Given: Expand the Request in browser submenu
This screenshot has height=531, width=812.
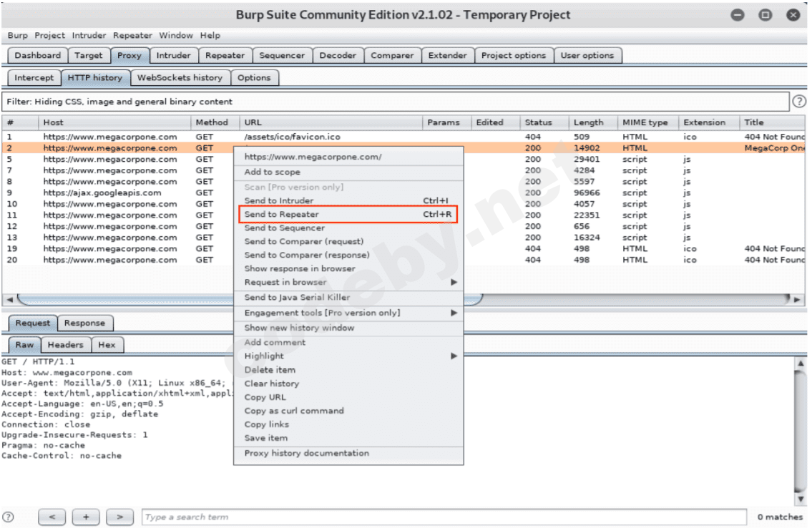Looking at the screenshot, I should [454, 282].
